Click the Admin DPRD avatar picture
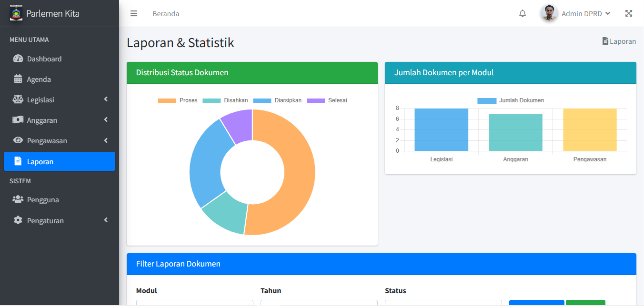Screen dimensions: 644x306 pos(549,13)
